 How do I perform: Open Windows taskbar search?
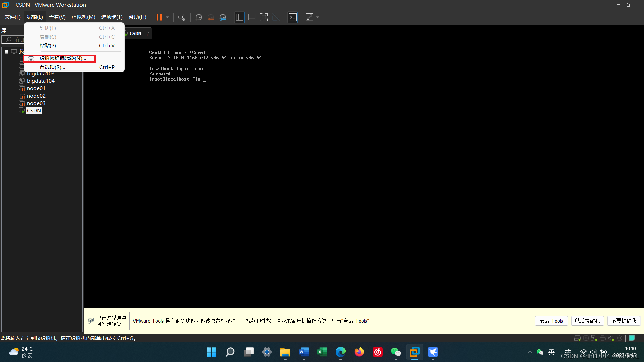pyautogui.click(x=230, y=352)
